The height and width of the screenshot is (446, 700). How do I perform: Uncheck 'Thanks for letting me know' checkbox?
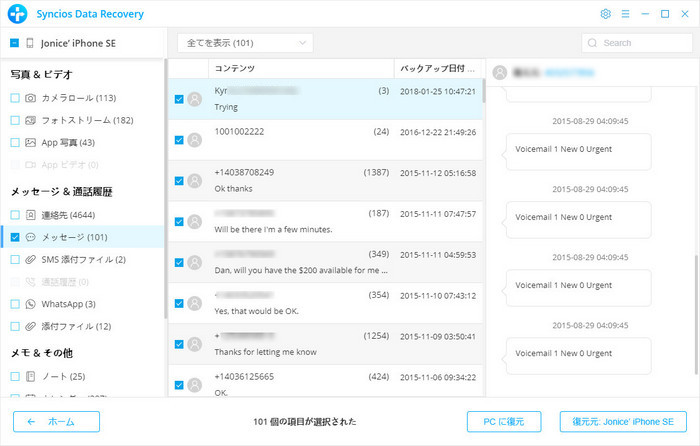click(x=179, y=344)
